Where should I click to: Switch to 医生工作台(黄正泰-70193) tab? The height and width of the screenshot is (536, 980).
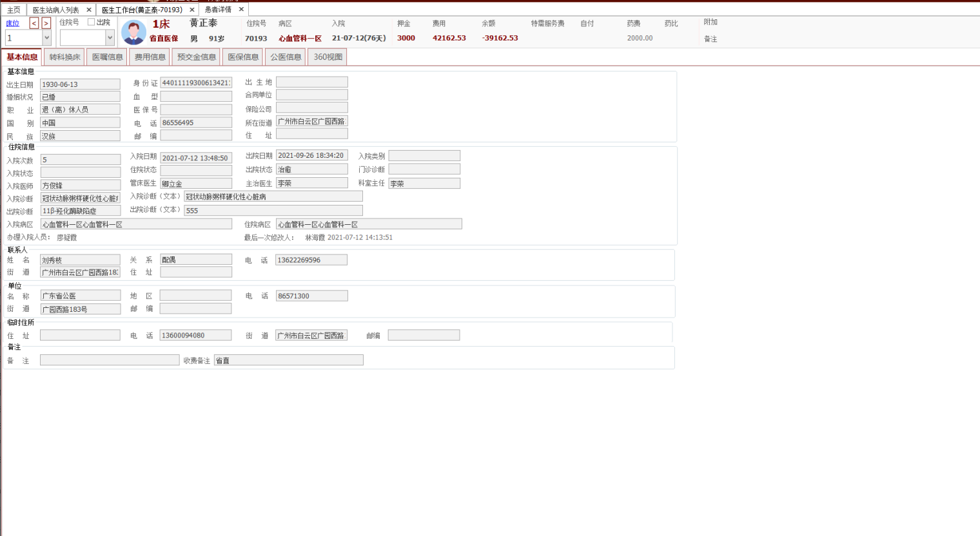142,10
